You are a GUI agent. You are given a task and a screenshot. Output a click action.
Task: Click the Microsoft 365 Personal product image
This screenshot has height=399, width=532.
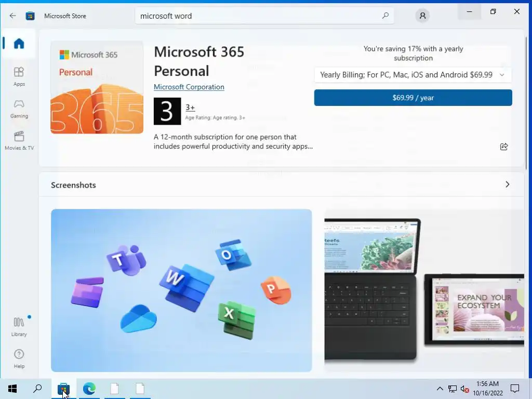point(97,87)
